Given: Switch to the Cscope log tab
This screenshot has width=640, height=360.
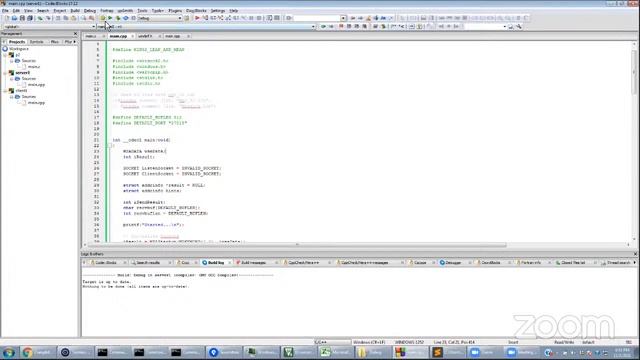Looking at the screenshot, I should [x=420, y=263].
